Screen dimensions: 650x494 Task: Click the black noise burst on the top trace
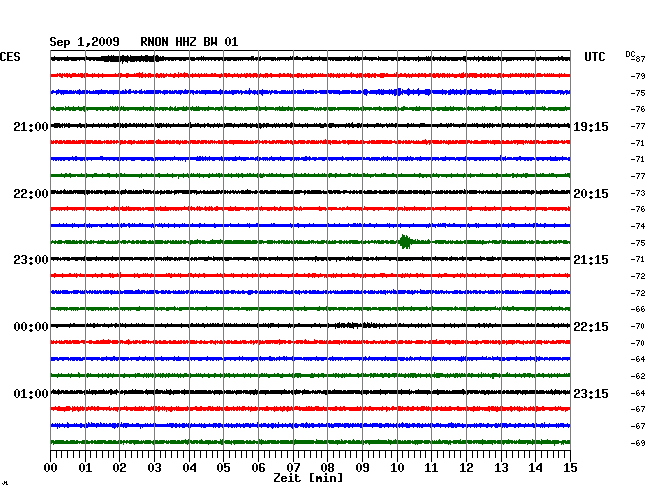click(x=131, y=59)
